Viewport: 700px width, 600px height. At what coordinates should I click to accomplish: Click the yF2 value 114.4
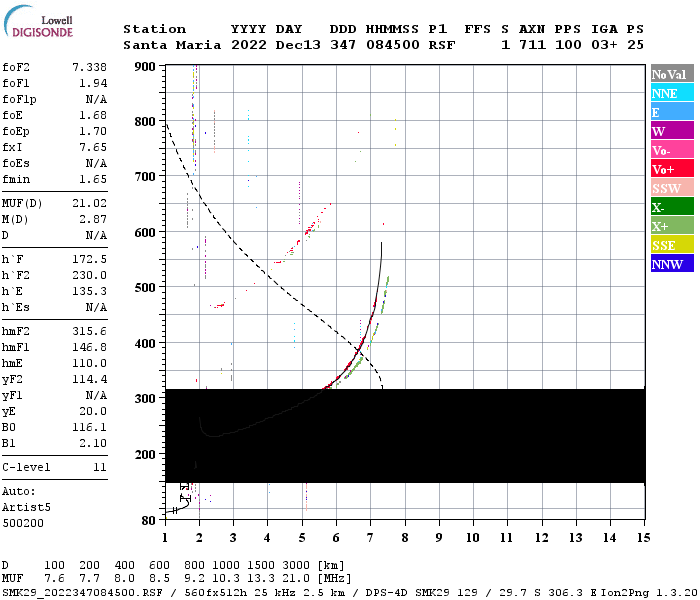(89, 379)
